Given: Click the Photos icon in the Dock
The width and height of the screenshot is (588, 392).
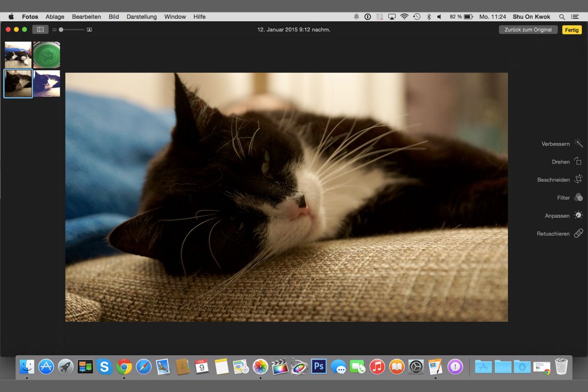Looking at the screenshot, I should [x=260, y=366].
